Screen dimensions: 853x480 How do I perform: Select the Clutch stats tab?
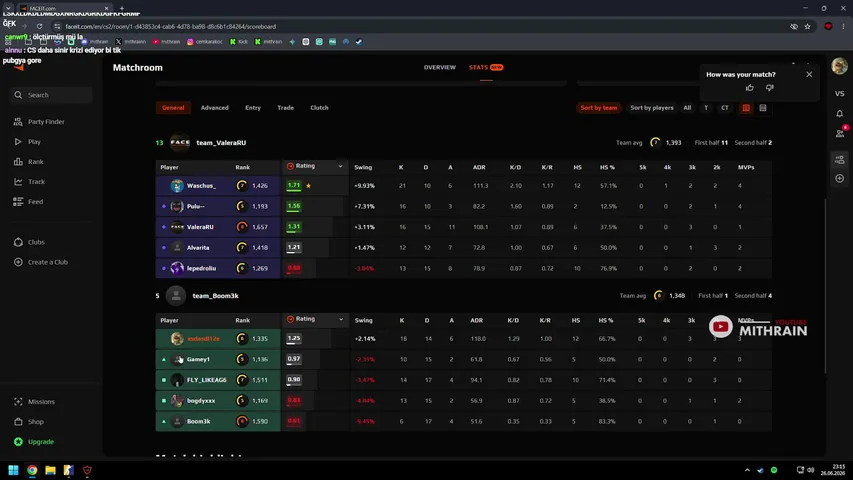319,108
